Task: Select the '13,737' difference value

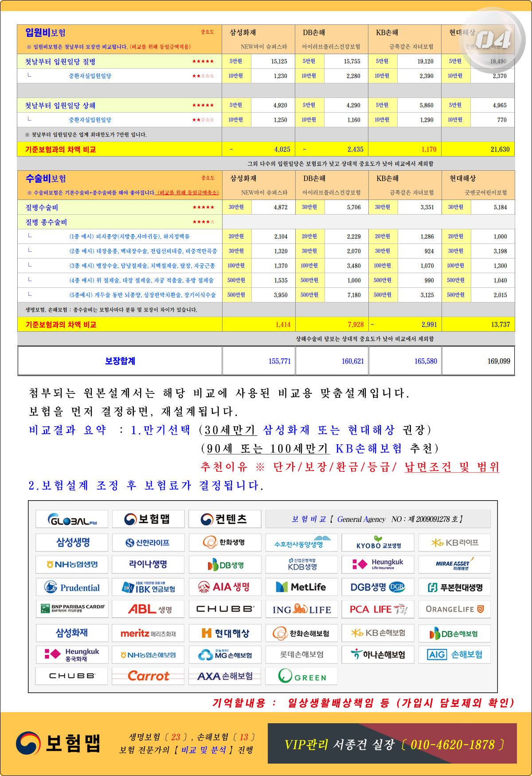Action: [x=500, y=325]
